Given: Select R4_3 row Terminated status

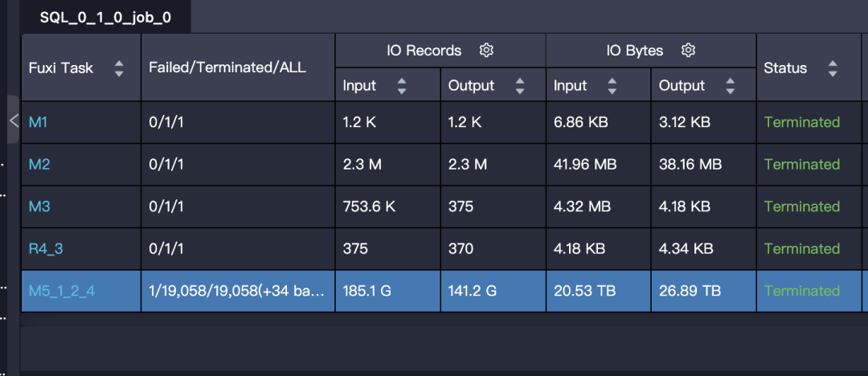Looking at the screenshot, I should 802,248.
